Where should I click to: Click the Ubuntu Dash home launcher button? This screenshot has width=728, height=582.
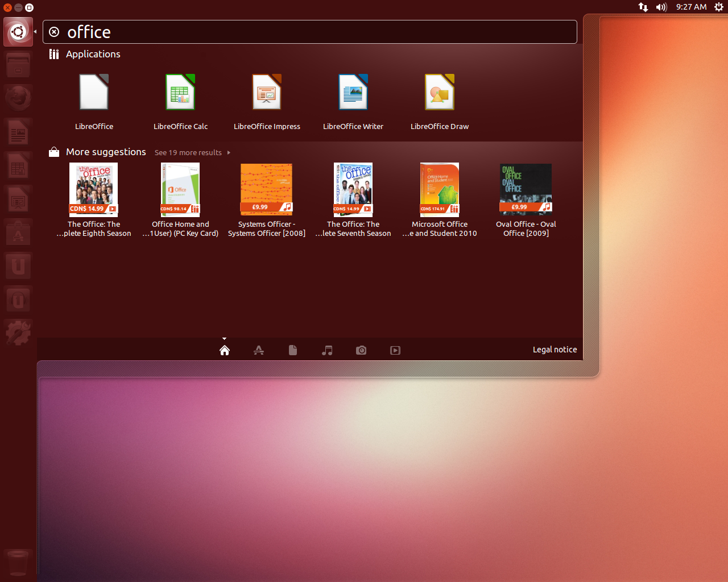[x=18, y=32]
